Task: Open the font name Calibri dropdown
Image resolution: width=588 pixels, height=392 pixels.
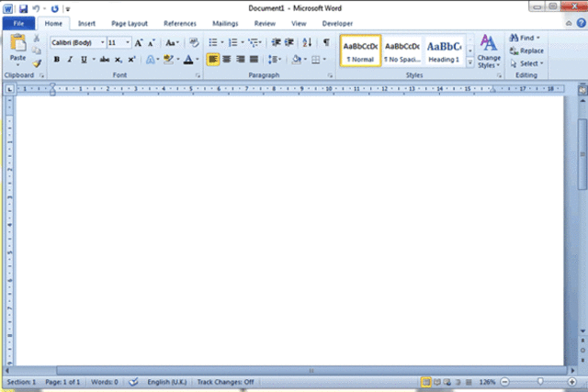Action: point(102,42)
